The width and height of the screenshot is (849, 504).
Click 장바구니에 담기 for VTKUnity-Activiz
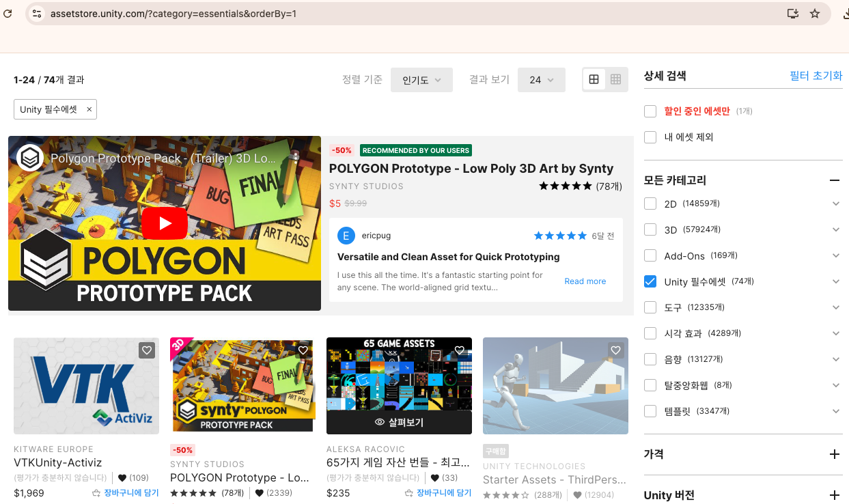131,493
